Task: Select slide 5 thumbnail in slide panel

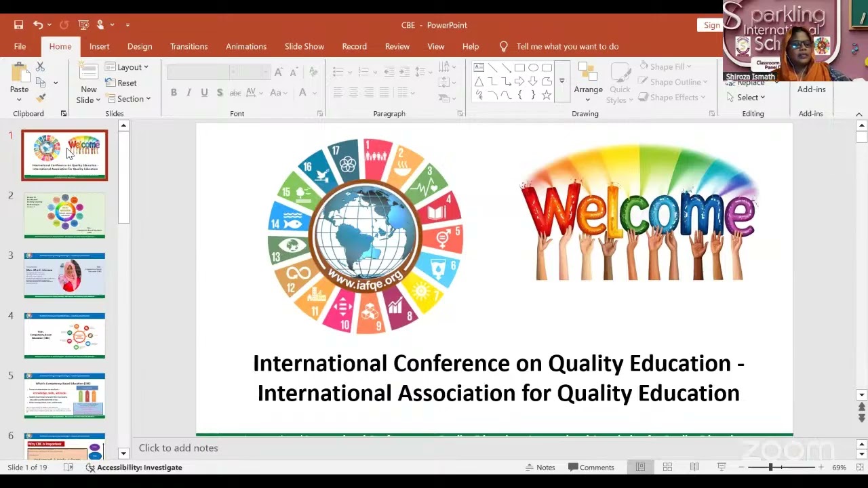Action: tap(65, 395)
